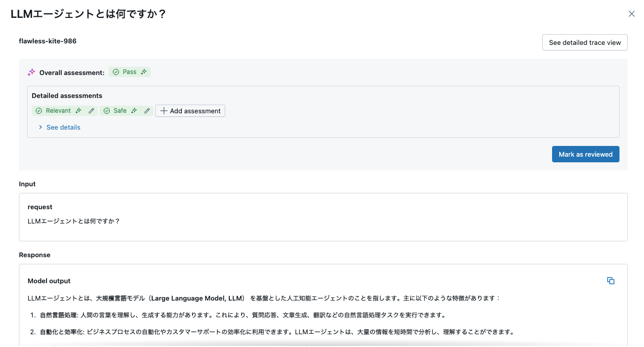Viewport: 644px width, 347px height.
Task: Click the sparkle icon inside the Pass badge
Action: (x=144, y=71)
